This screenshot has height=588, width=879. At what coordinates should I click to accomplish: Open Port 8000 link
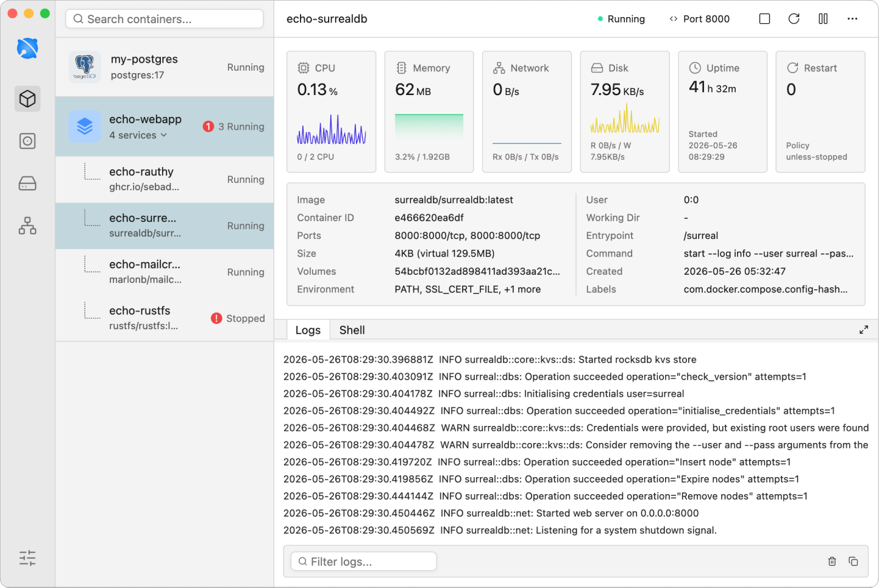[x=699, y=19]
